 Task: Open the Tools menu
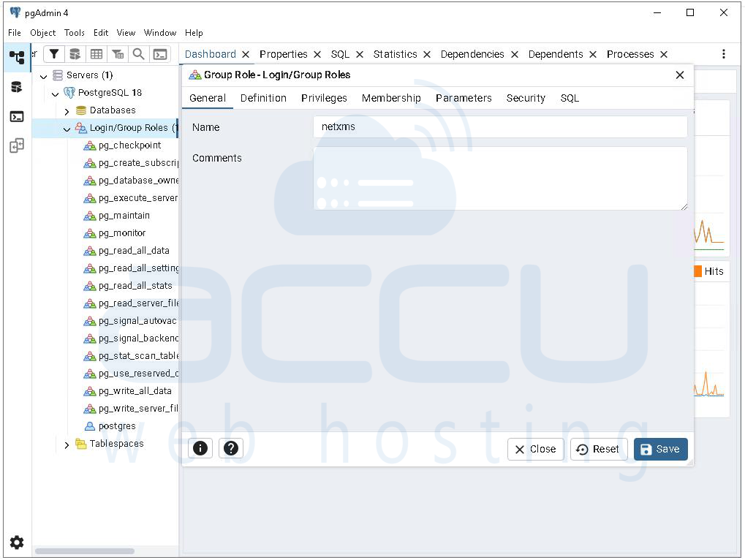pos(75,33)
